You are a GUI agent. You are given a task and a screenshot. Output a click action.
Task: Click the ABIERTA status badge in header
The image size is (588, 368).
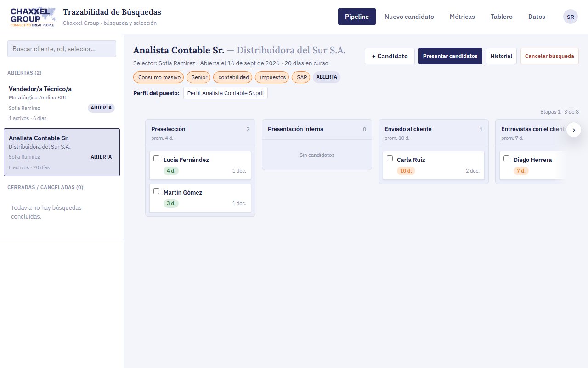coord(327,77)
